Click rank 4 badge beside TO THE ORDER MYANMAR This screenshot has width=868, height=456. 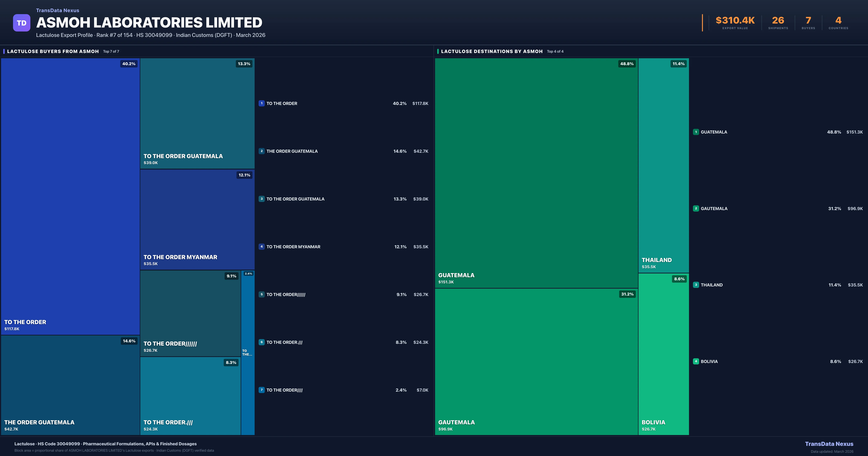pos(261,247)
